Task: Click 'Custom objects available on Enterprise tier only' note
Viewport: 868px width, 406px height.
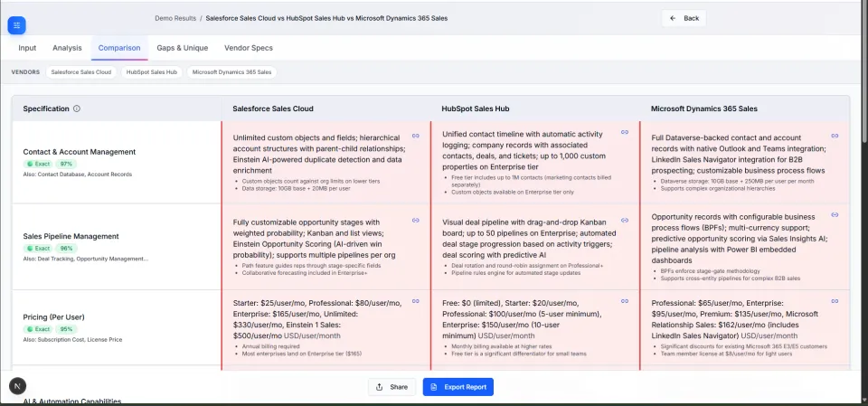Action: click(513, 192)
